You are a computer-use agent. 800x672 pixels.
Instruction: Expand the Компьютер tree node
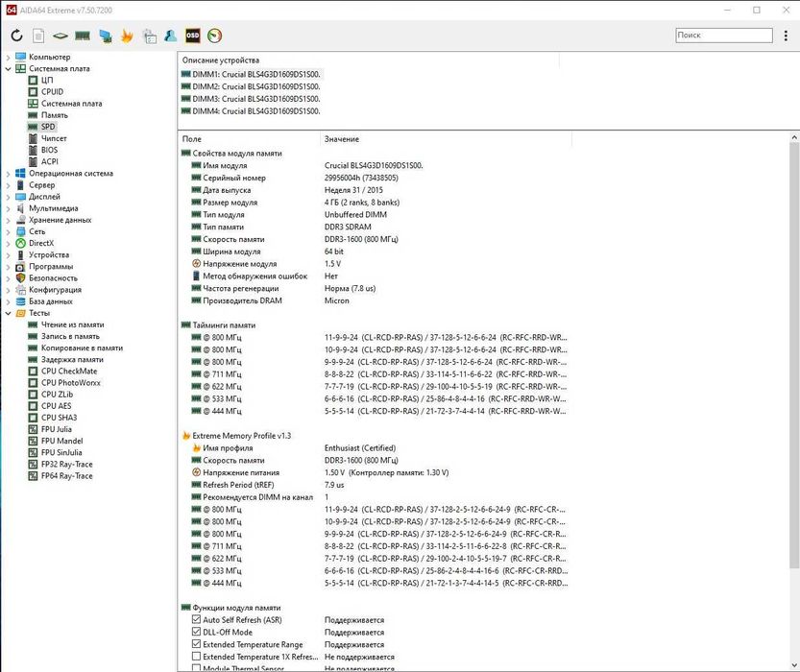point(8,57)
